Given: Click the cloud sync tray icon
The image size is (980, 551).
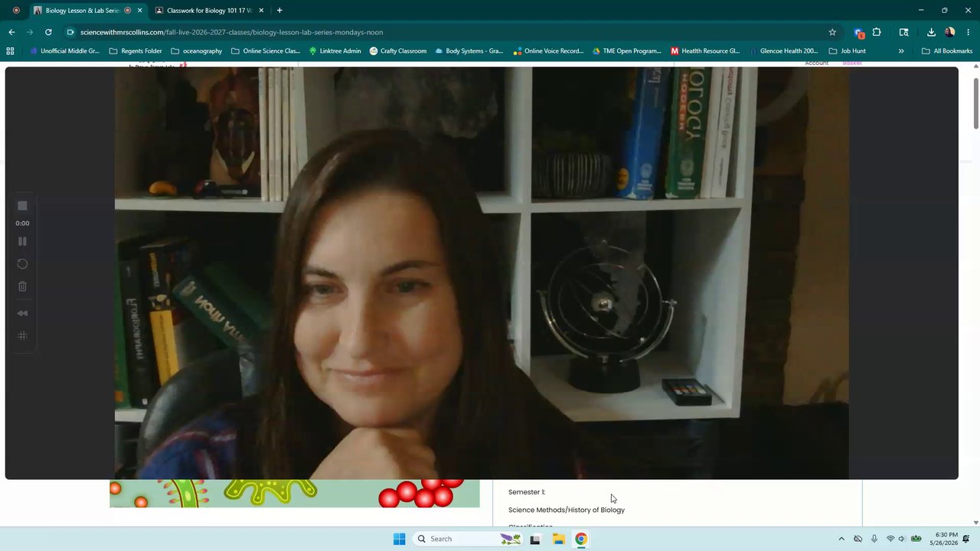Looking at the screenshot, I should [857, 539].
